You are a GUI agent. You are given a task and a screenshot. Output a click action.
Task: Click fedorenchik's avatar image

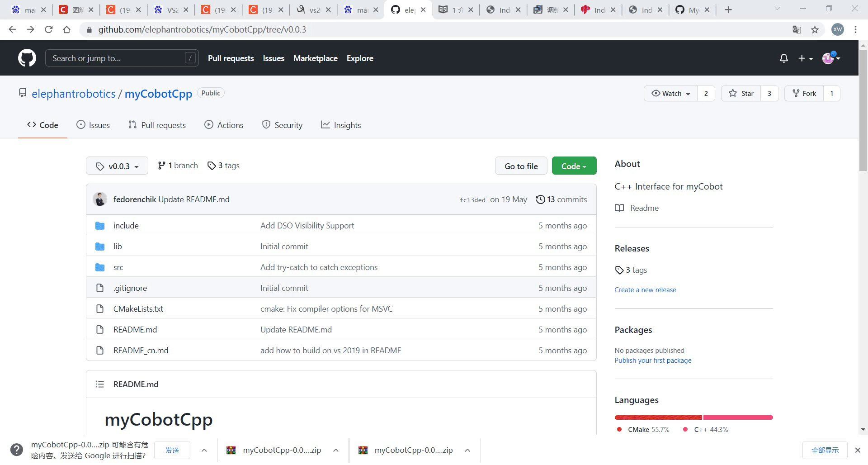coord(100,199)
